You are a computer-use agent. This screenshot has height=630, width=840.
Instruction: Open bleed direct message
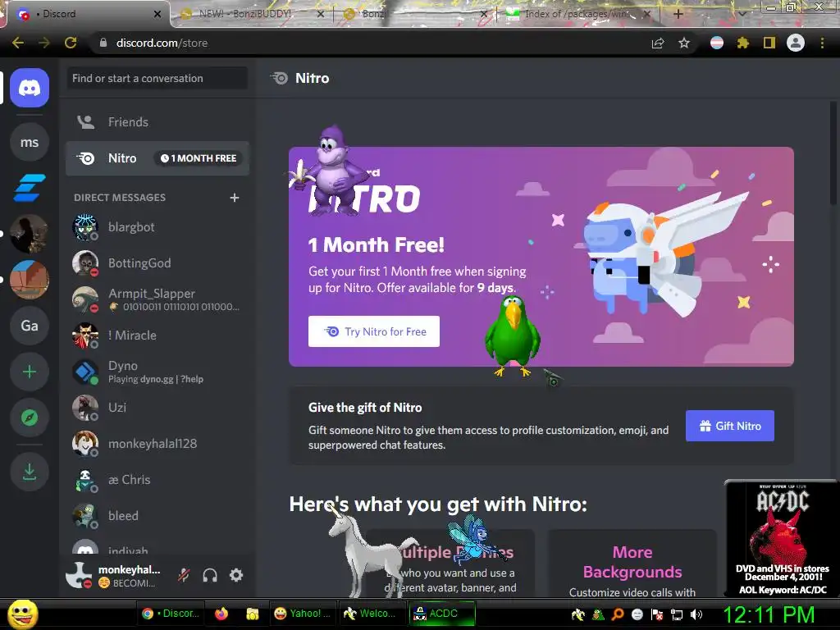(x=157, y=516)
